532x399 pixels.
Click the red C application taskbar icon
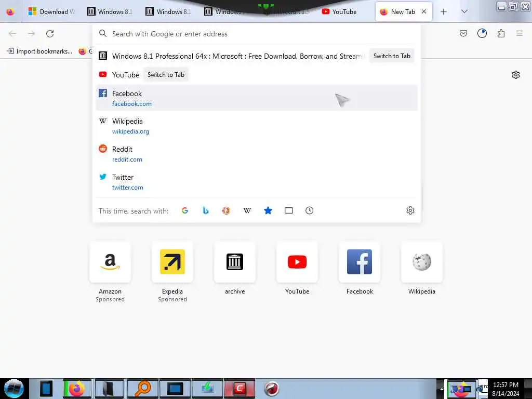pos(239,389)
